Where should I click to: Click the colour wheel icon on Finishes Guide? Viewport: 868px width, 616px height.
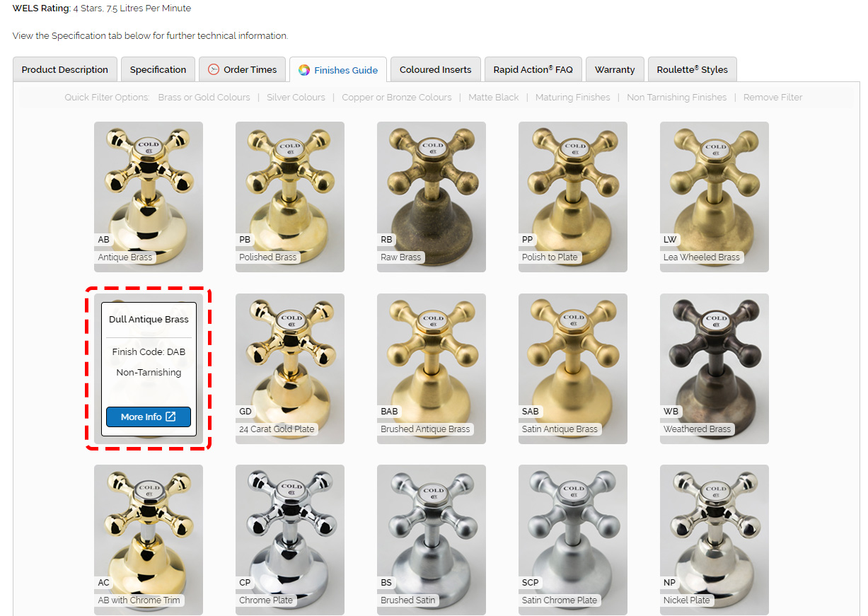click(x=304, y=70)
